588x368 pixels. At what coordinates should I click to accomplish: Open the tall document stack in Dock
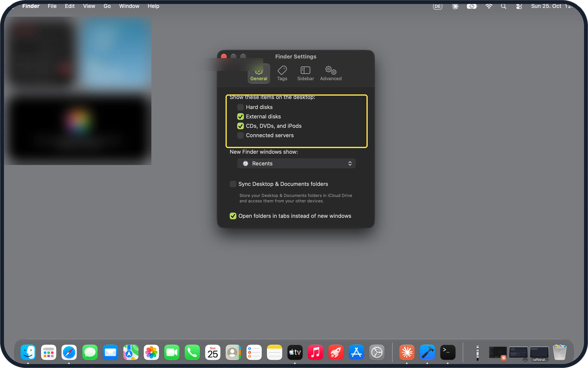coord(477,352)
